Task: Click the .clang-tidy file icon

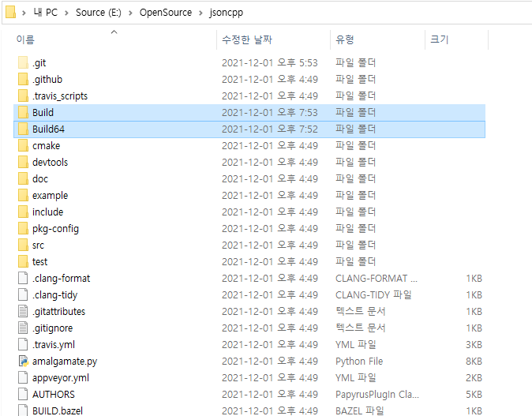Action: point(23,295)
